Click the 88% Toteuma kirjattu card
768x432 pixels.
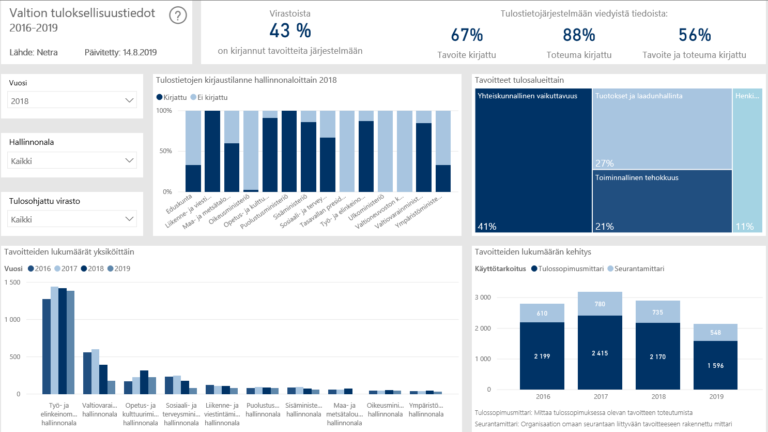tap(579, 43)
